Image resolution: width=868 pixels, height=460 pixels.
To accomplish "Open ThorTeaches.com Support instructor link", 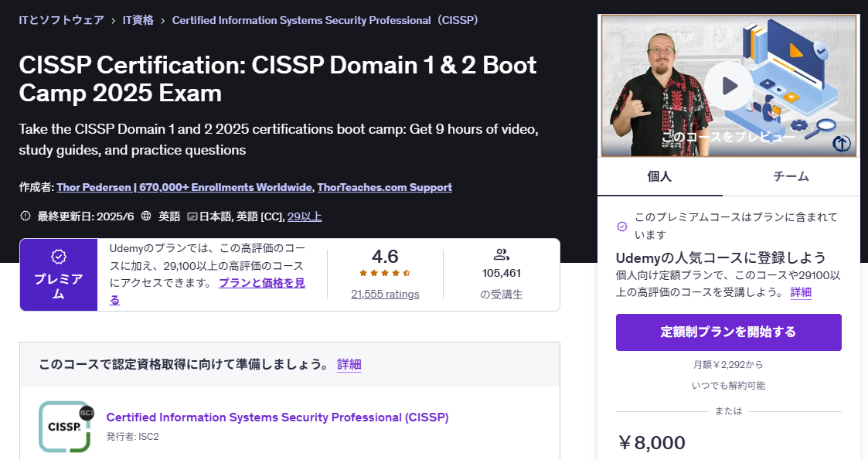I will (384, 187).
